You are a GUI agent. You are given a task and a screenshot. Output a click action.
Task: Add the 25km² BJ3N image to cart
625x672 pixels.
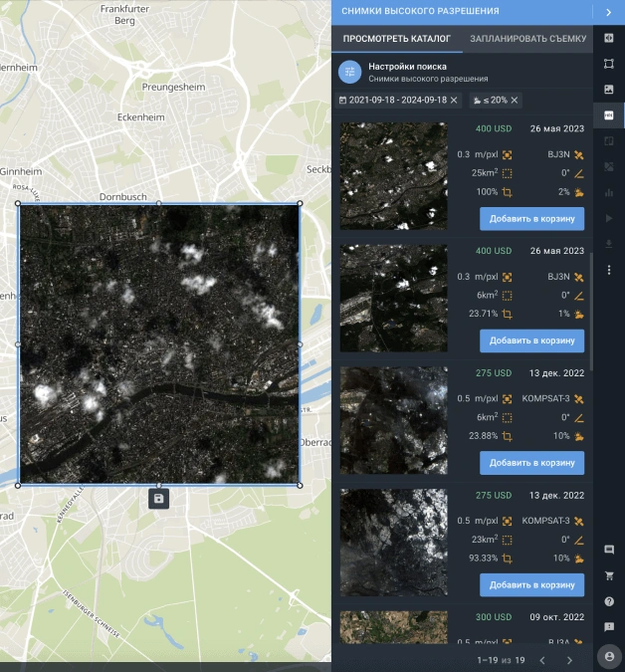pos(531,219)
